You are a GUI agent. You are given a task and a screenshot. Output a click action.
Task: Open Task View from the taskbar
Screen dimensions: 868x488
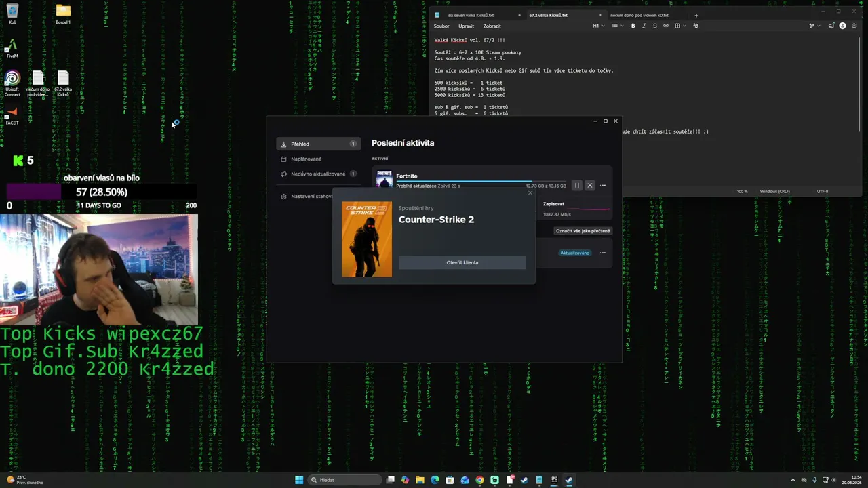[391, 480]
